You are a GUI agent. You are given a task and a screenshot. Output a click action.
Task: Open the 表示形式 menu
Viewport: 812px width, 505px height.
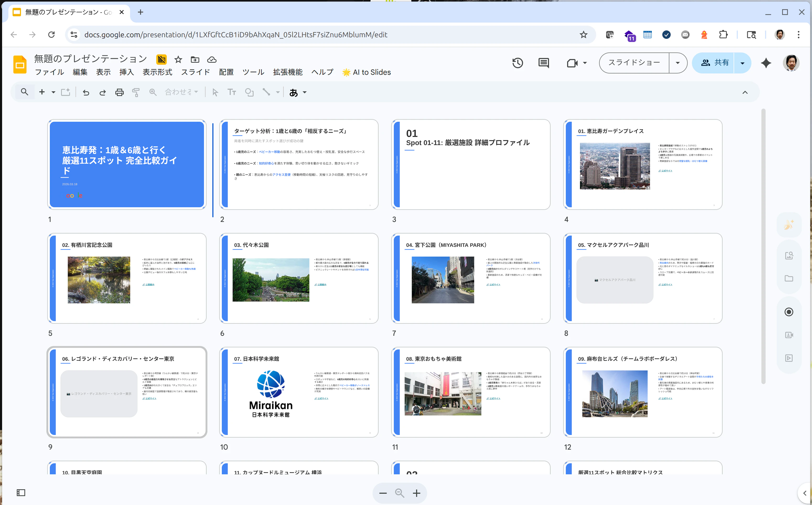pos(157,72)
